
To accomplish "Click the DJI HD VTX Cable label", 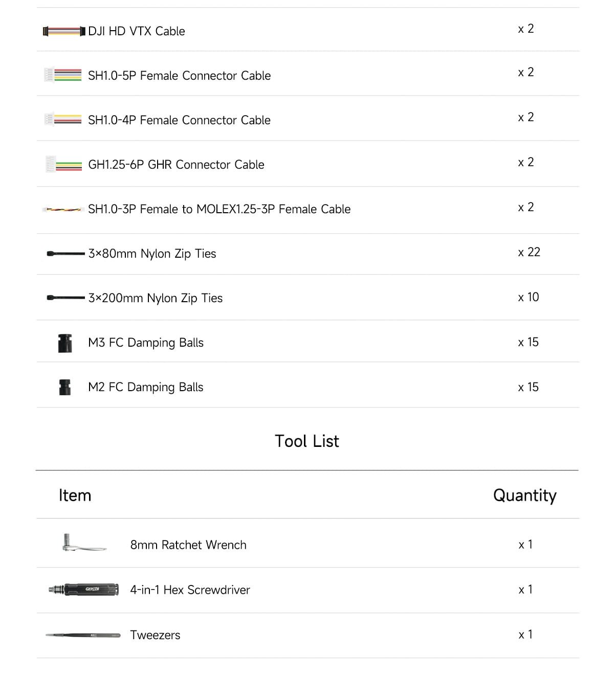I will point(137,31).
